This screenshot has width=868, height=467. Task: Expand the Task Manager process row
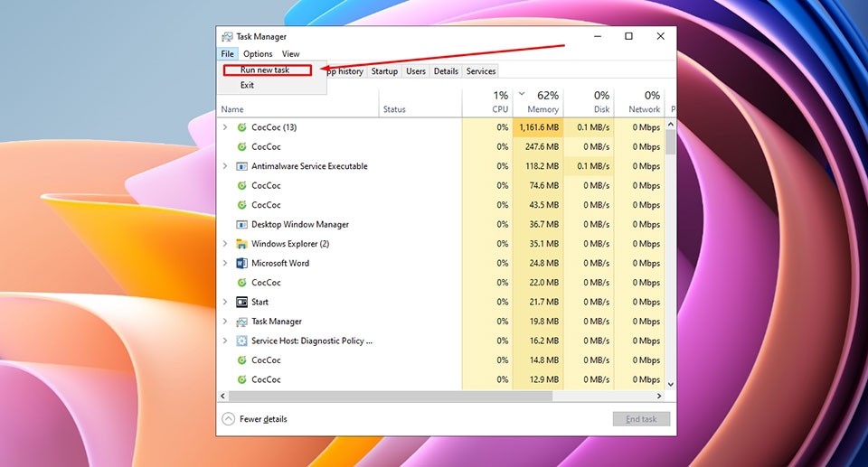[x=225, y=322]
